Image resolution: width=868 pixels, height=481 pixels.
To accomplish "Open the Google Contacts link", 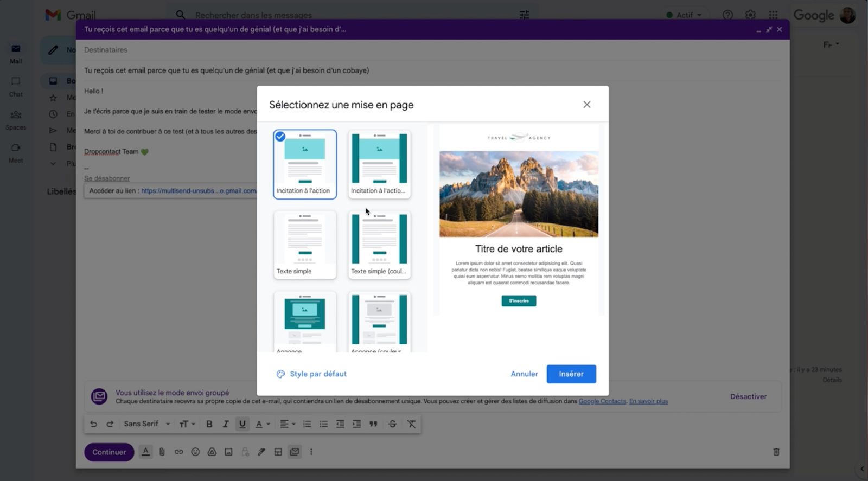I will [x=602, y=401].
